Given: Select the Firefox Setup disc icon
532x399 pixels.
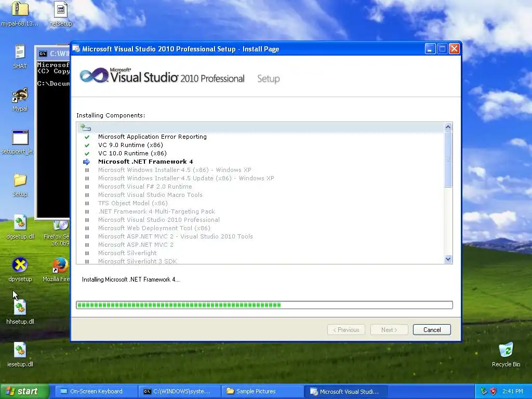Looking at the screenshot, I should pyautogui.click(x=61, y=225).
